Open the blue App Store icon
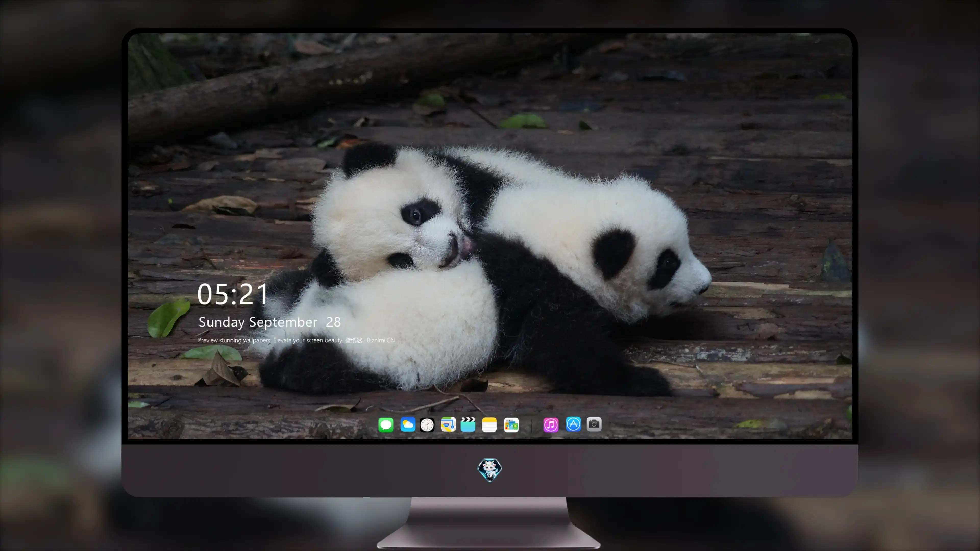980x551 pixels. pyautogui.click(x=573, y=424)
